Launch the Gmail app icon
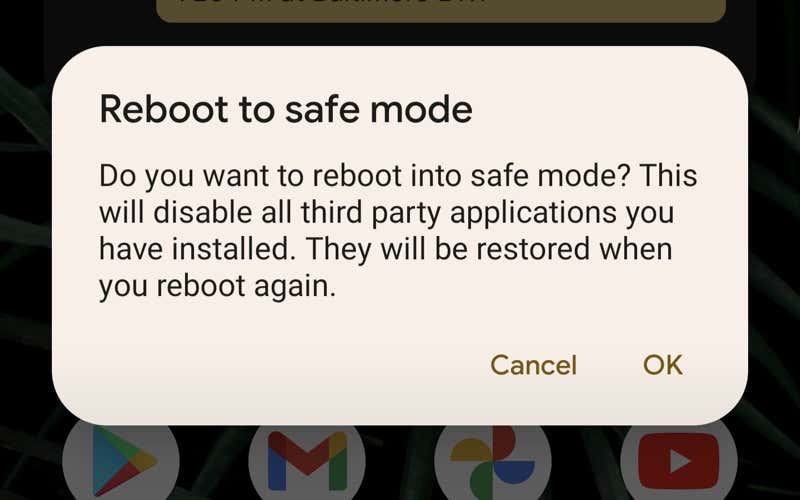Screen dimensions: 800x500 pos(307,462)
